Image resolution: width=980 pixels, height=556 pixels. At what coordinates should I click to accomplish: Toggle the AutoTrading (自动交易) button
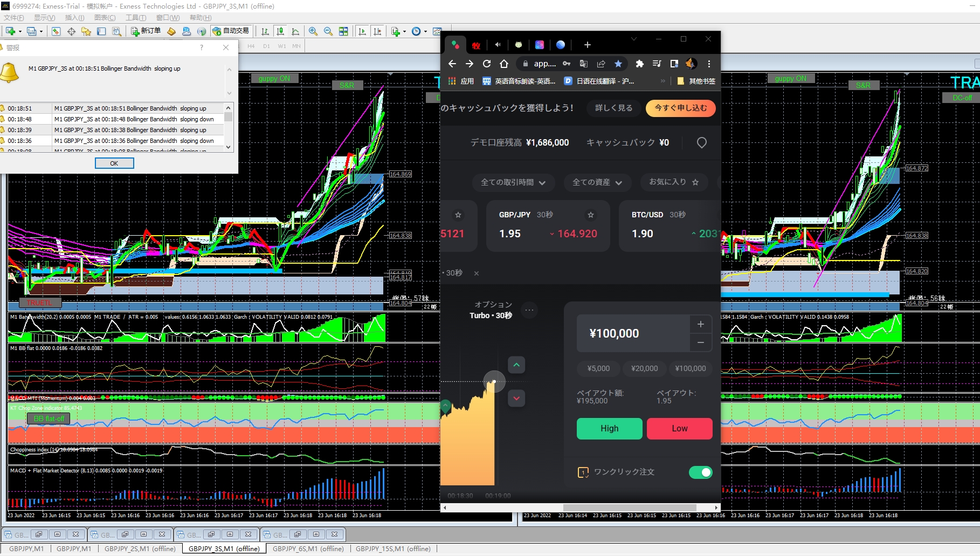(231, 31)
